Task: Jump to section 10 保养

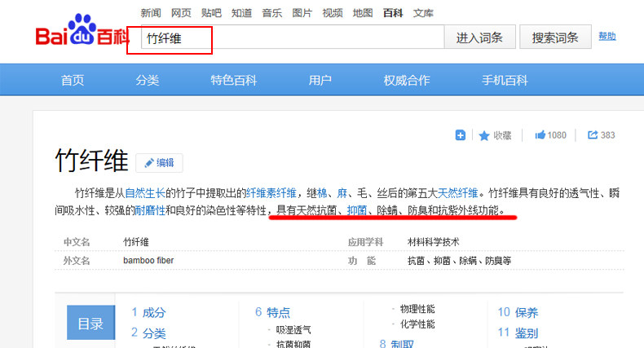Action: [x=518, y=313]
